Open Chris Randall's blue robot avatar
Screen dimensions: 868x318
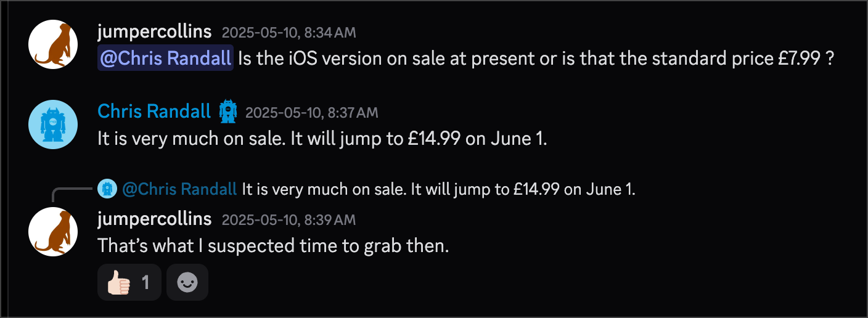53,124
